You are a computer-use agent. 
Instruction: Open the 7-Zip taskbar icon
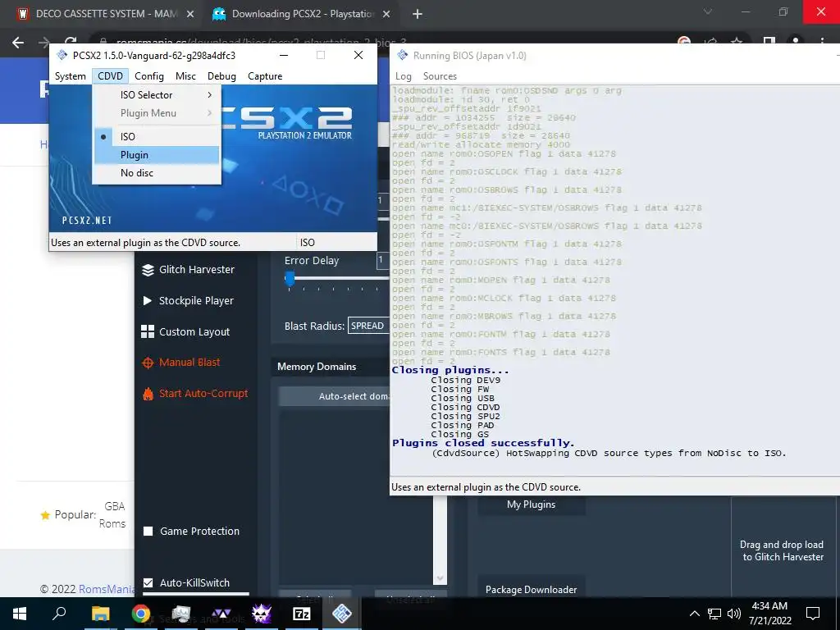click(302, 614)
